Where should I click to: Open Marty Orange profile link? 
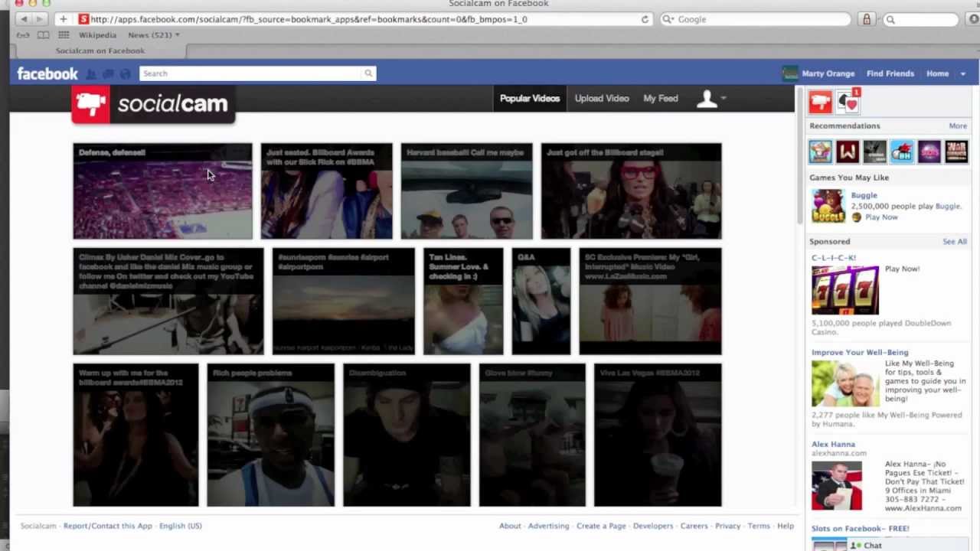point(828,73)
